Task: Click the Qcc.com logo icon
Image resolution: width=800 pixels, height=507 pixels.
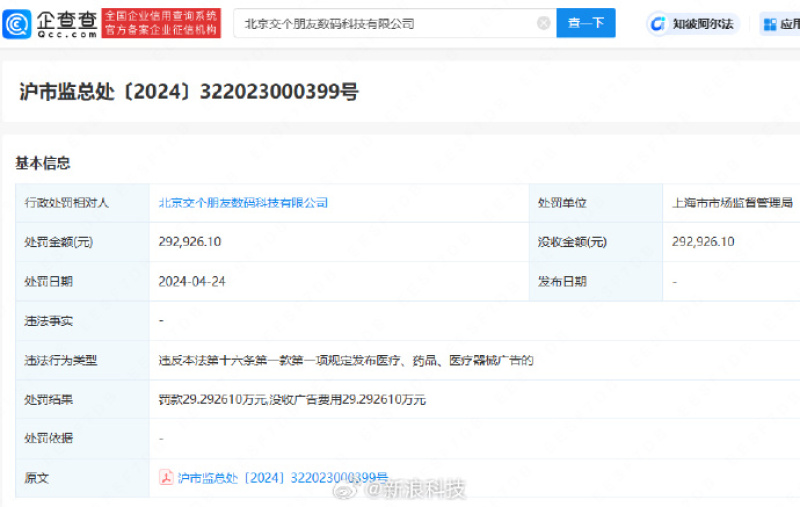Action: (17, 23)
